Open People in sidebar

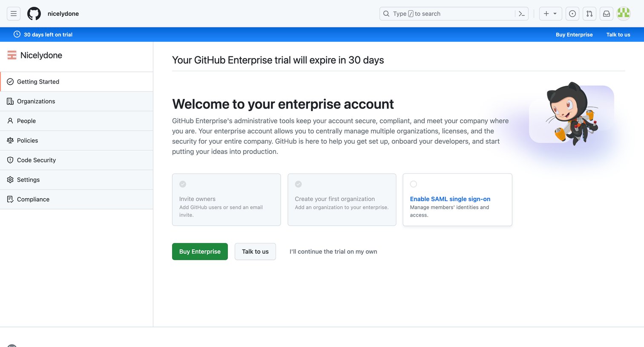[77, 121]
